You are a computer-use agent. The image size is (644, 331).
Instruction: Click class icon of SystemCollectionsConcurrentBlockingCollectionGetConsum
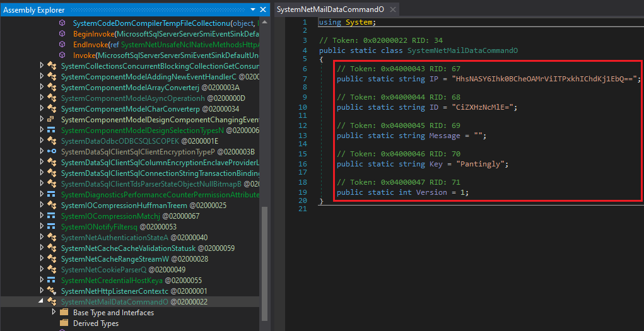click(x=52, y=66)
